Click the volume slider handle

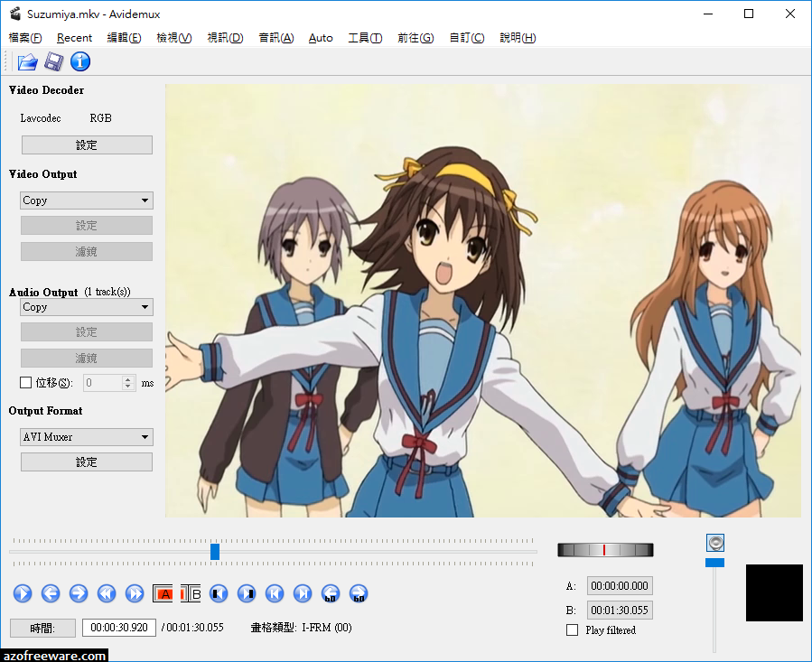[x=714, y=563]
